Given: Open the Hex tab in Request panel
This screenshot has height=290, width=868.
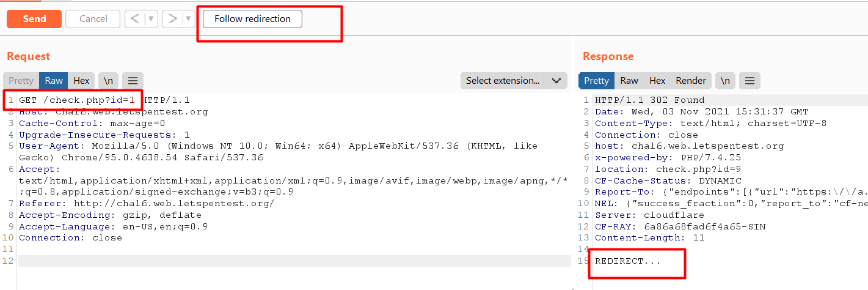Looking at the screenshot, I should coord(81,81).
